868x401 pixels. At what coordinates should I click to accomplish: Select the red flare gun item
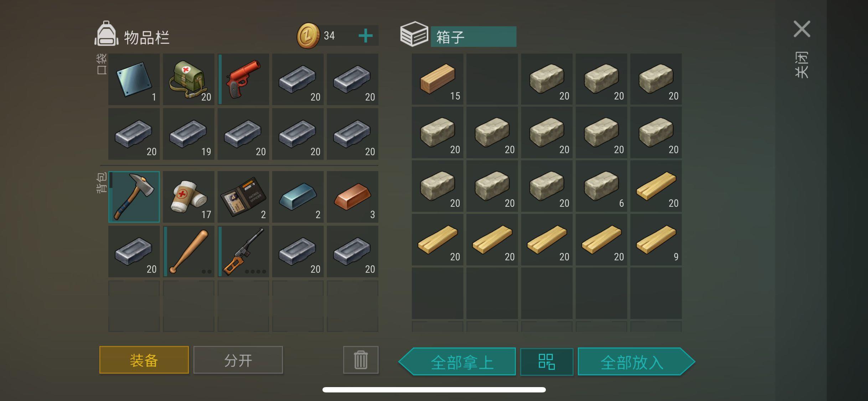[x=243, y=79]
